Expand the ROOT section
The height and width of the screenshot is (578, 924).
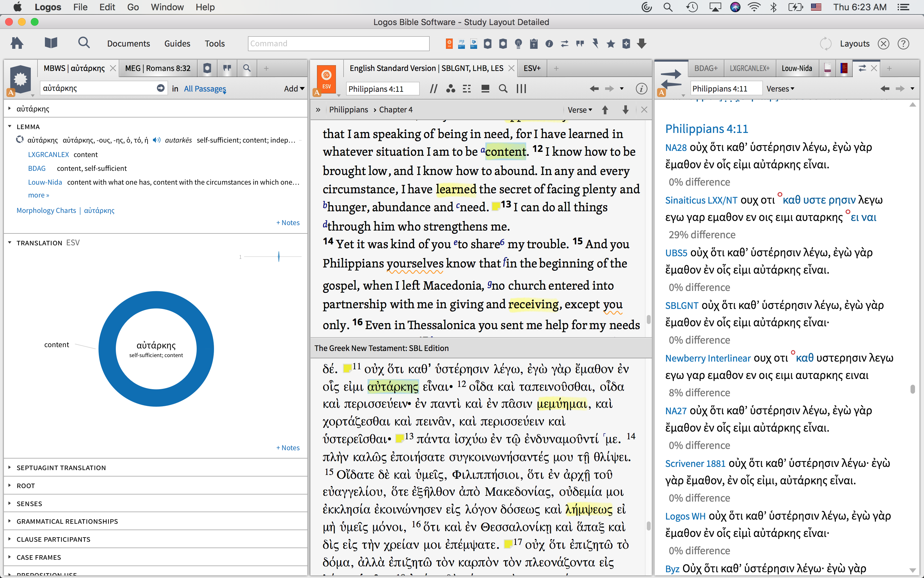pos(10,485)
